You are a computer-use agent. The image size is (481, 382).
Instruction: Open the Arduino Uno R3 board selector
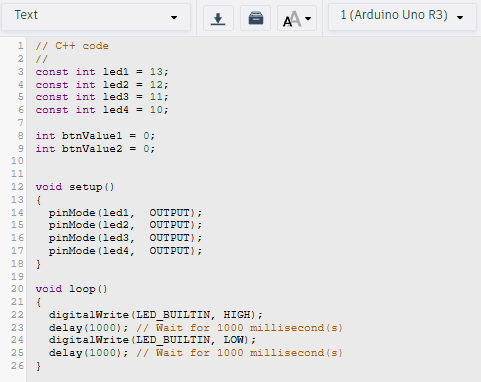click(402, 17)
